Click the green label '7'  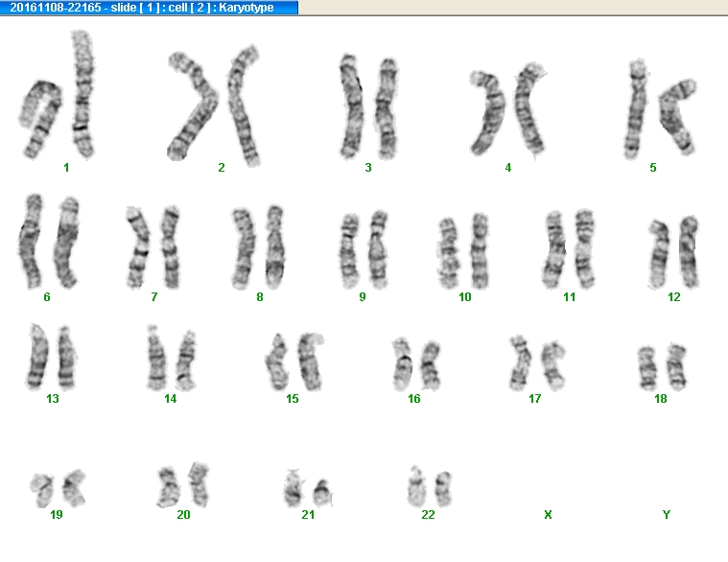pos(154,297)
